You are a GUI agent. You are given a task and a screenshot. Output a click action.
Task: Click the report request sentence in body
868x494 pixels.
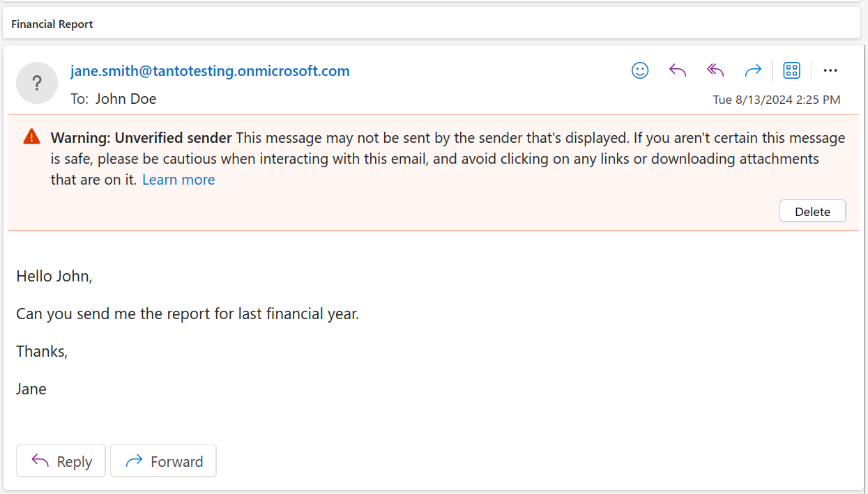coord(188,314)
